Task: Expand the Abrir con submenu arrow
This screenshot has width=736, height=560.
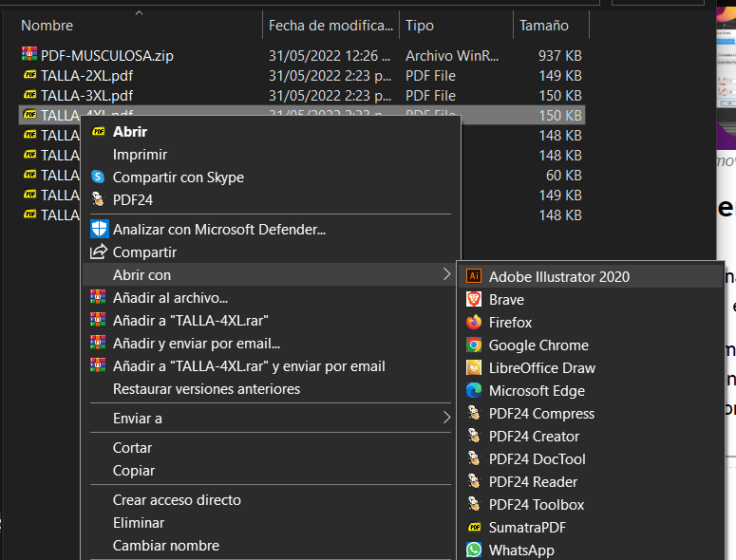Action: (x=446, y=274)
